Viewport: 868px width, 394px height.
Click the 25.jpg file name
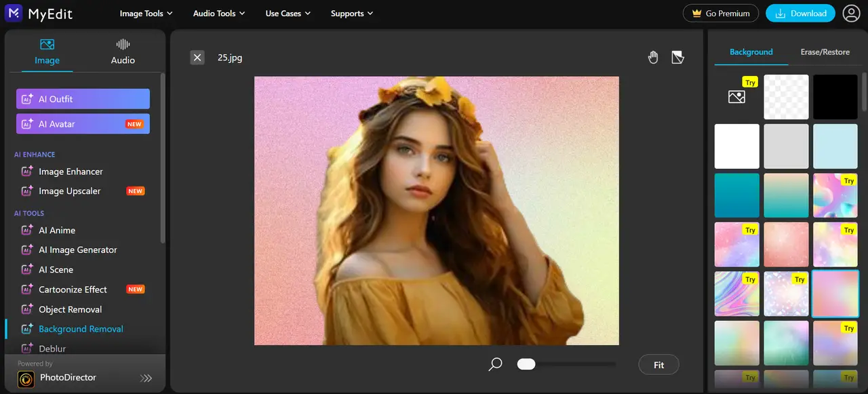click(x=230, y=58)
